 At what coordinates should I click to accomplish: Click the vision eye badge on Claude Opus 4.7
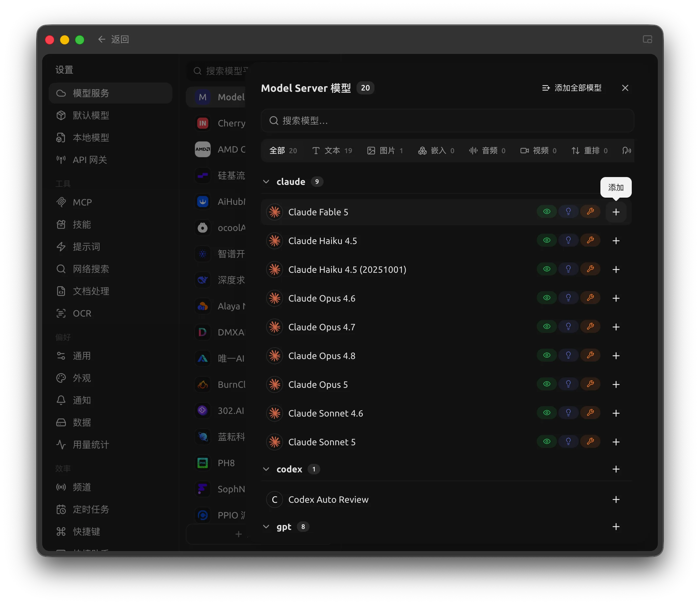click(x=547, y=326)
